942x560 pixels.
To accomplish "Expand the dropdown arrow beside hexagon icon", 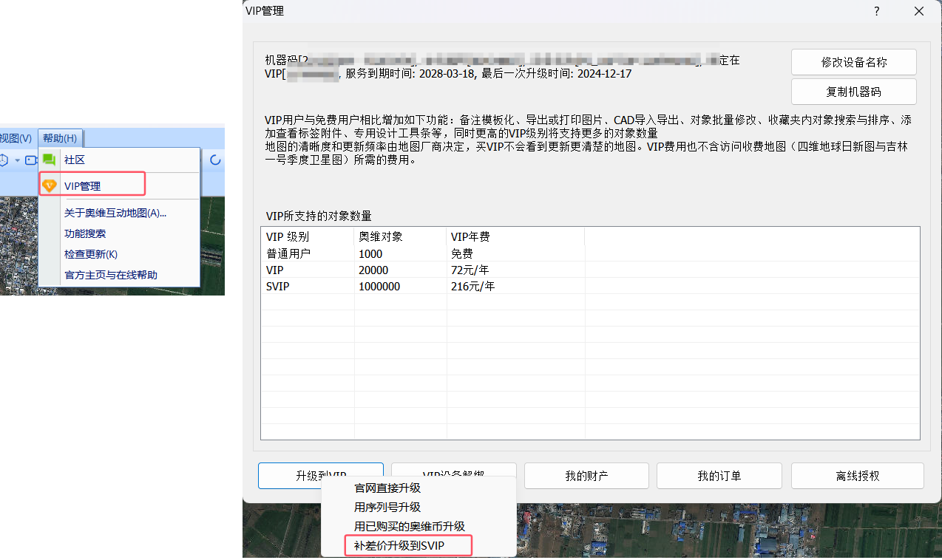I will coord(18,160).
